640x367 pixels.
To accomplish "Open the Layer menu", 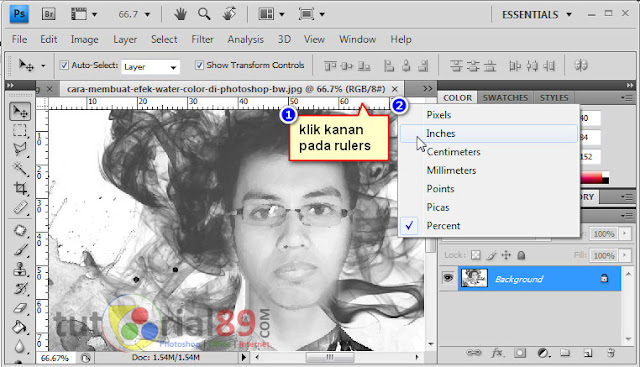I will tap(125, 40).
